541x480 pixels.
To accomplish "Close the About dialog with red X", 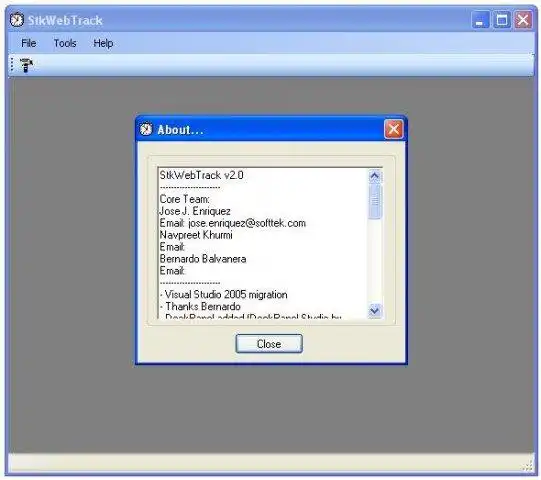I will point(394,129).
